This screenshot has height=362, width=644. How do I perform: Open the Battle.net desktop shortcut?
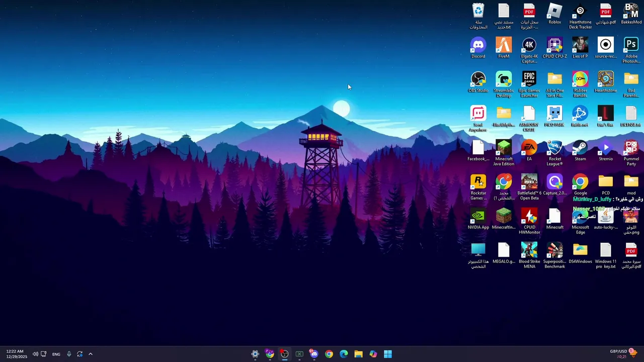tap(580, 116)
